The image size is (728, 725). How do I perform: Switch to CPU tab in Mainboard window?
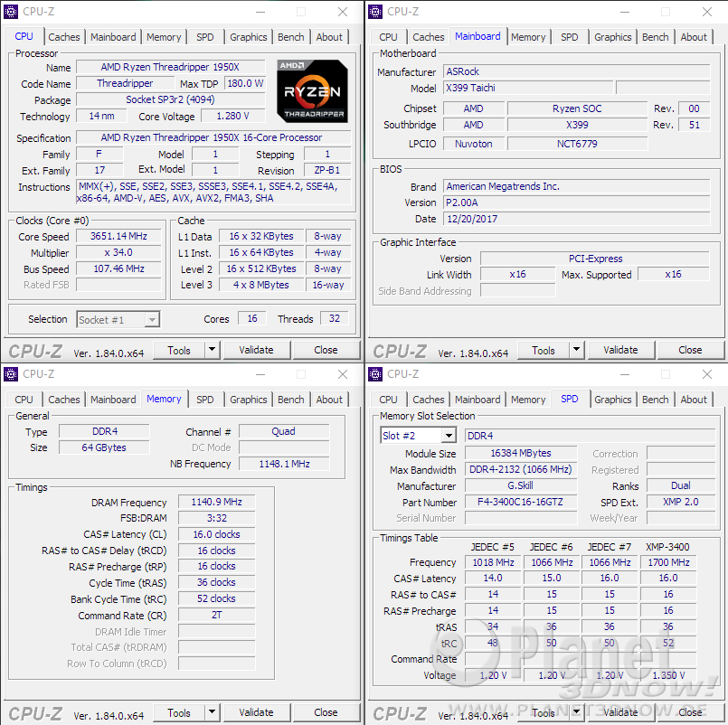(x=388, y=37)
